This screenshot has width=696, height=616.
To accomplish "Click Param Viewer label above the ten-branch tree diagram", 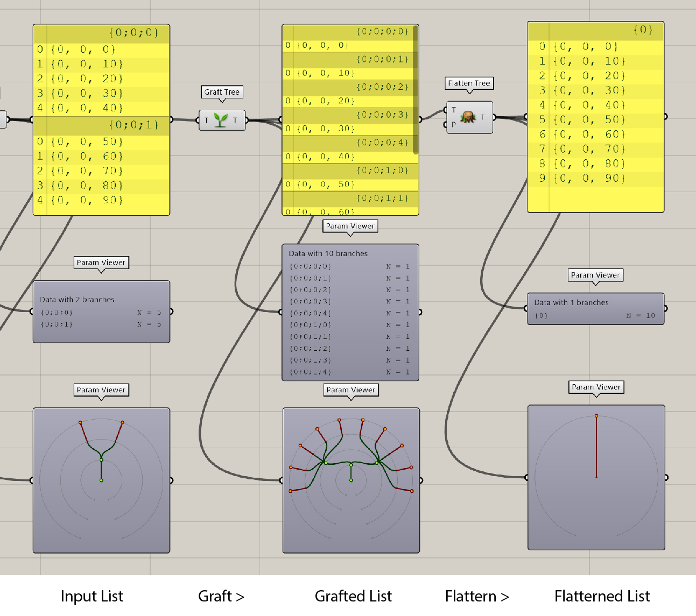I will pyautogui.click(x=351, y=390).
